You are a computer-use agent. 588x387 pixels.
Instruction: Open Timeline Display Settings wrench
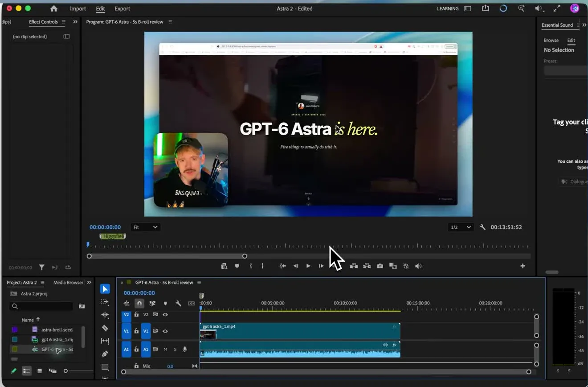point(178,303)
